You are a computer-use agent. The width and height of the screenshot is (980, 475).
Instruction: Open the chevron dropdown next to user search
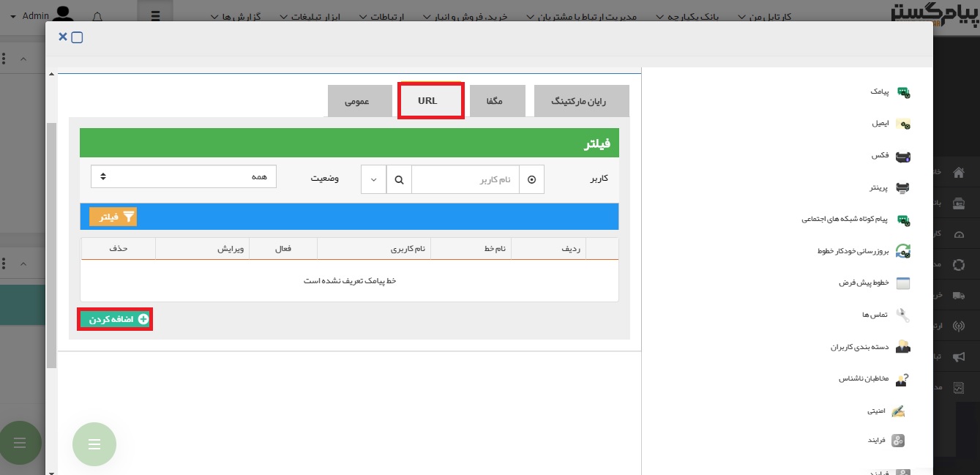coord(373,179)
